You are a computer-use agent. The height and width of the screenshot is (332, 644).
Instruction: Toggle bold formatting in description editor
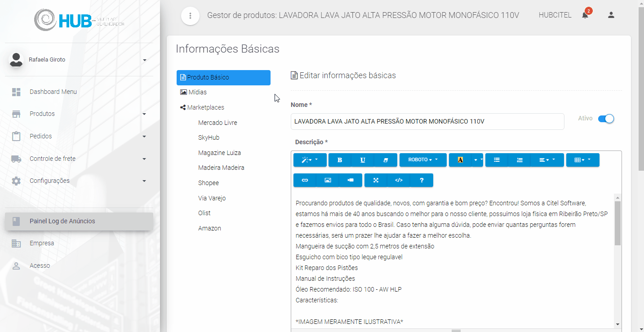tap(340, 160)
